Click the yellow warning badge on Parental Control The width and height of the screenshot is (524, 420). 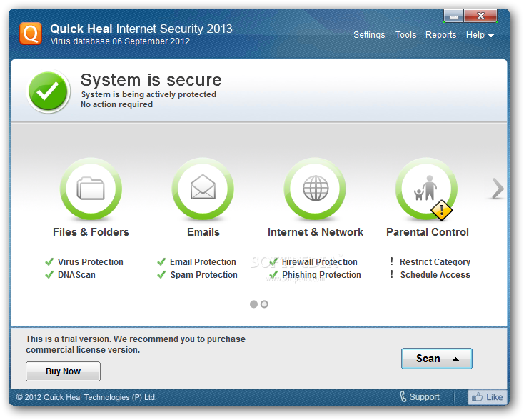442,211
